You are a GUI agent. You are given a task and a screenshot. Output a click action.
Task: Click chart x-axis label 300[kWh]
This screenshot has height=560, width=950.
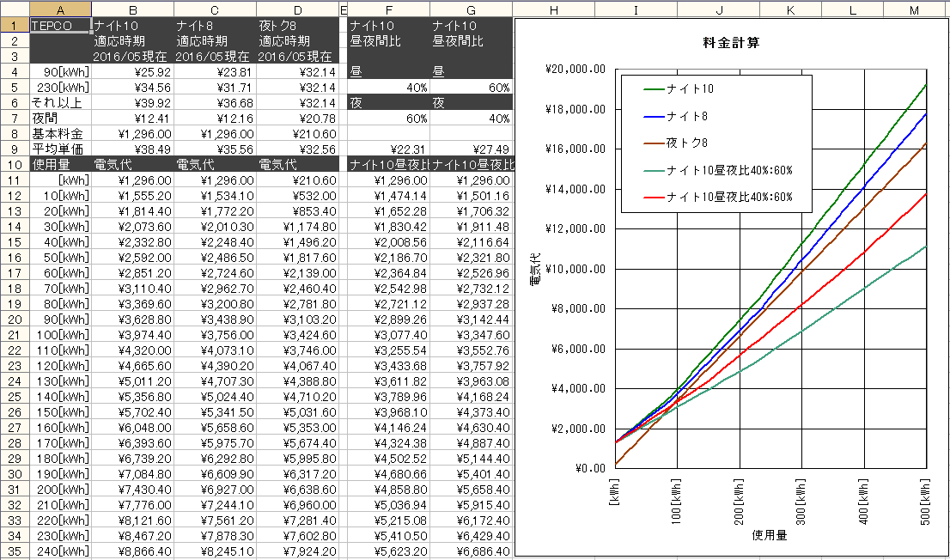[x=801, y=501]
